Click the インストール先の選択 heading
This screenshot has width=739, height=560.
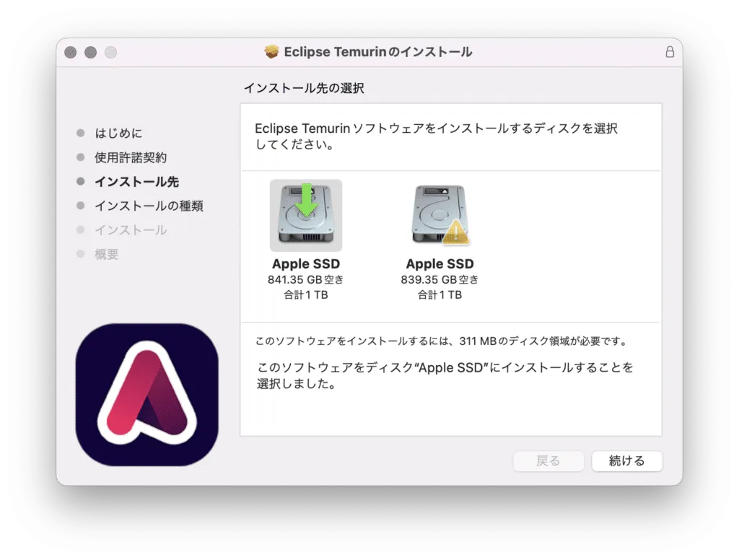click(304, 88)
